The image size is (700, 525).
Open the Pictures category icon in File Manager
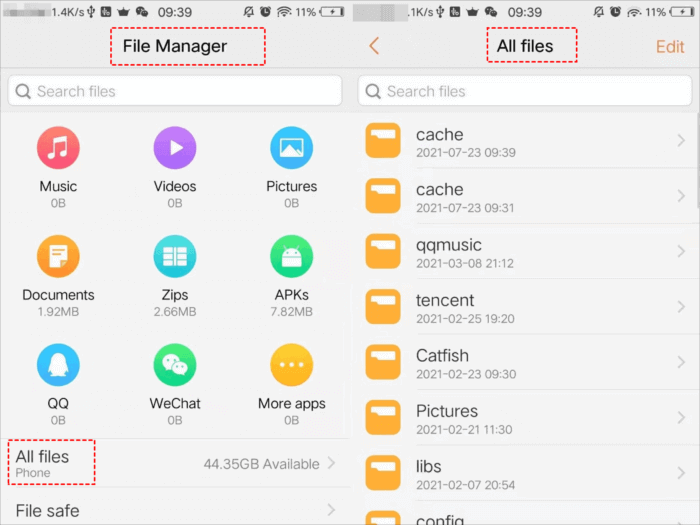[292, 148]
